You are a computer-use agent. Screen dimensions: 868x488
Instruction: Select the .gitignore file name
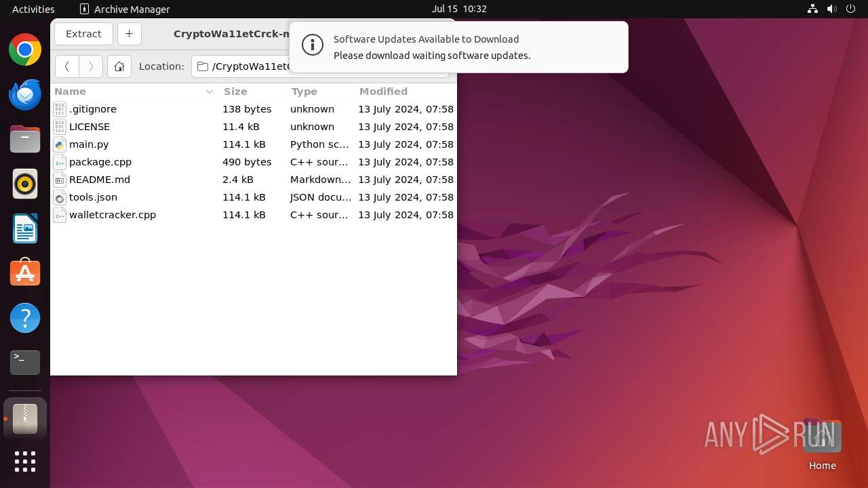click(93, 109)
